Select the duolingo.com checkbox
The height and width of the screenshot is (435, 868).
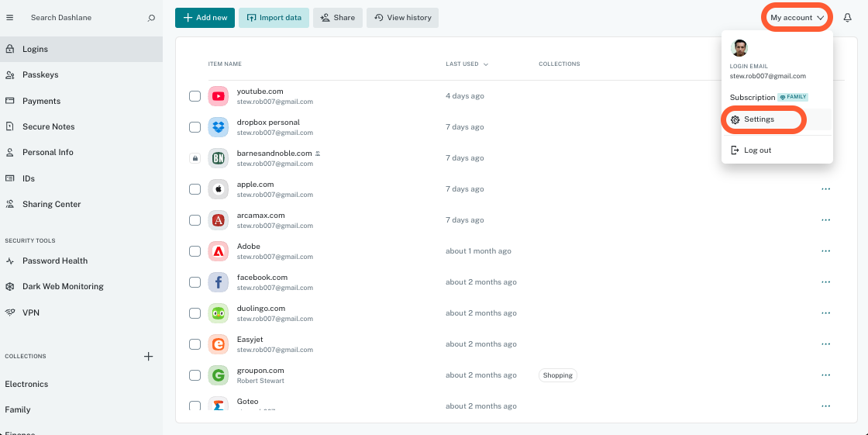click(195, 313)
